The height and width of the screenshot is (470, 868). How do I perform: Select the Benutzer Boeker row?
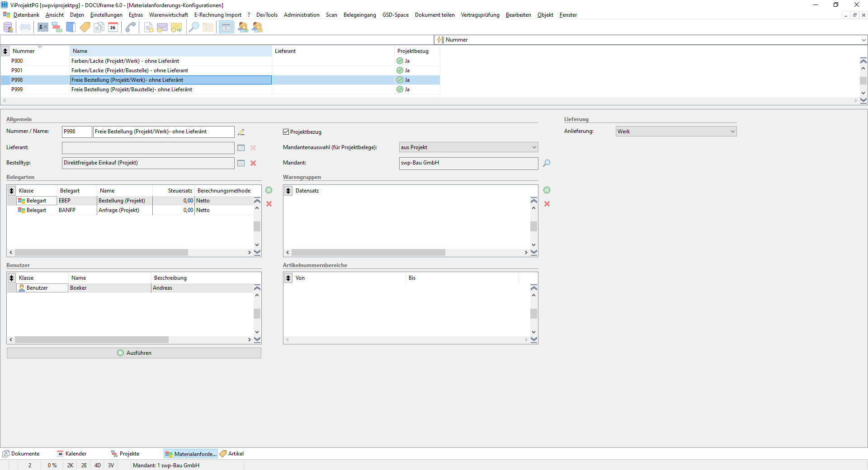tap(130, 288)
